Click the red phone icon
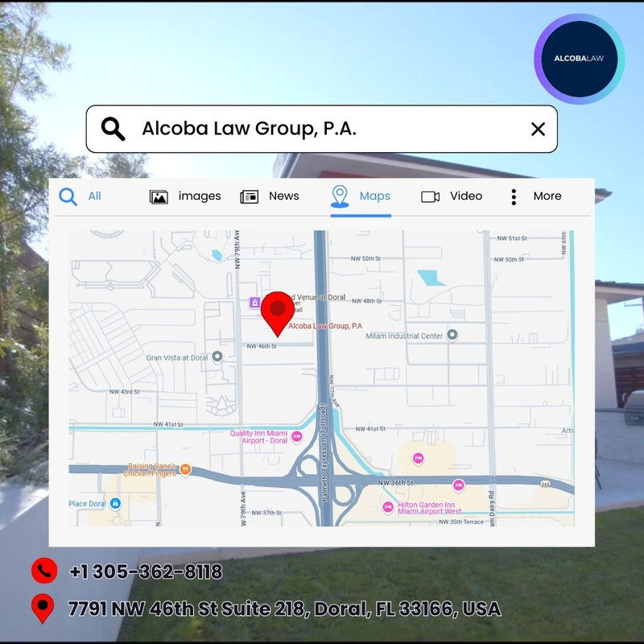 point(44,571)
